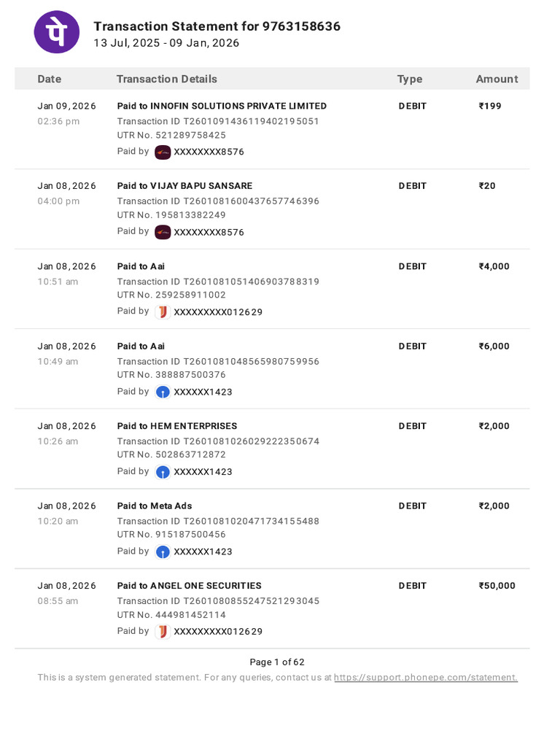Click bank icon in VIJAY BAPU SANSARE row
560x747 pixels.
pyautogui.click(x=163, y=232)
